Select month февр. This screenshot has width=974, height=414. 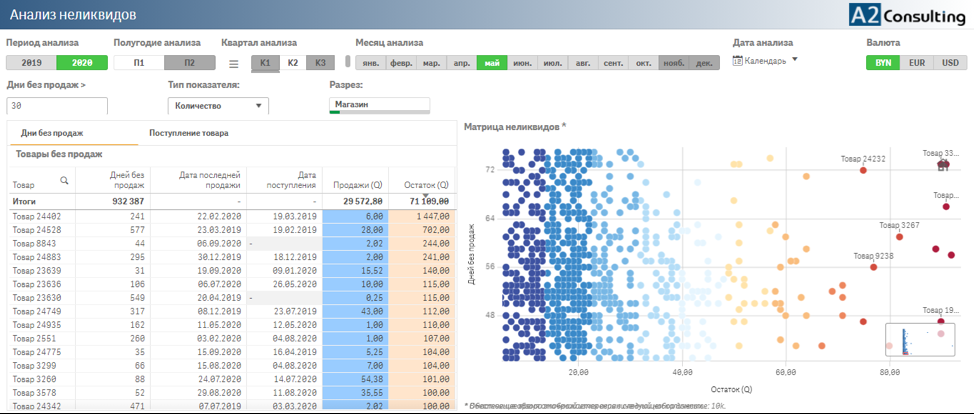pyautogui.click(x=401, y=63)
